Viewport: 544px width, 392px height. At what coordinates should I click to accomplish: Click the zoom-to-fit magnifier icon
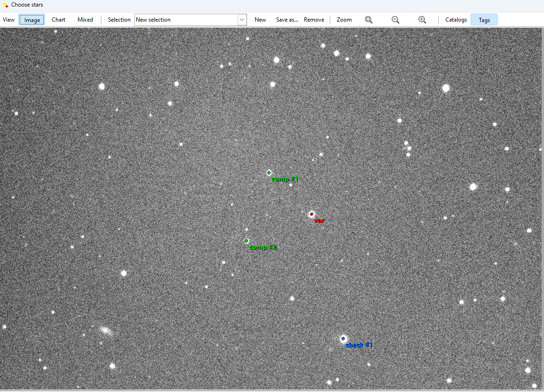(369, 20)
